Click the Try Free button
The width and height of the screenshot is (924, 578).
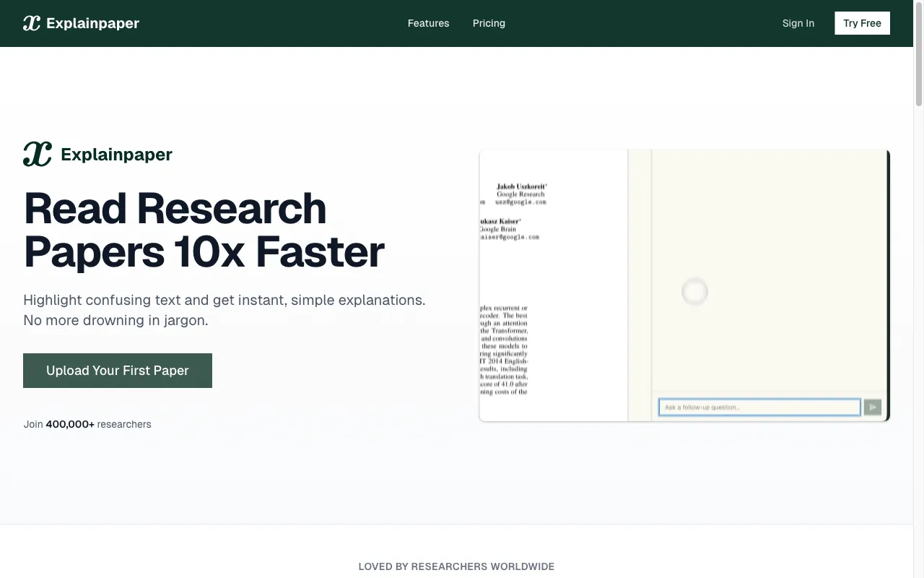(862, 23)
